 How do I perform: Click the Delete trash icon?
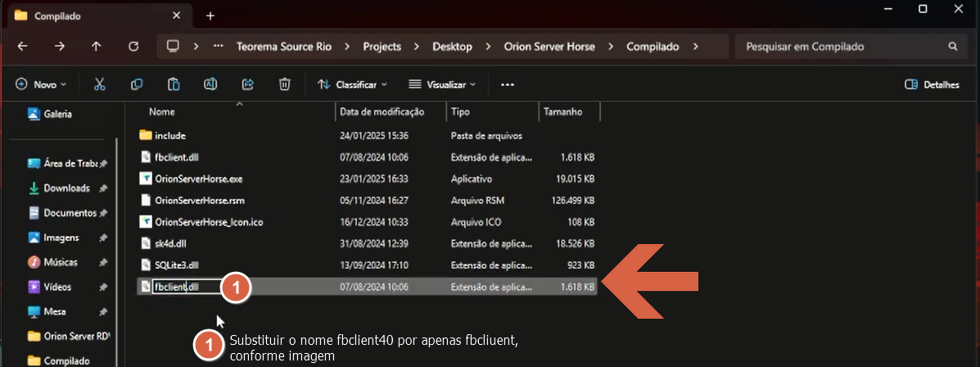284,84
